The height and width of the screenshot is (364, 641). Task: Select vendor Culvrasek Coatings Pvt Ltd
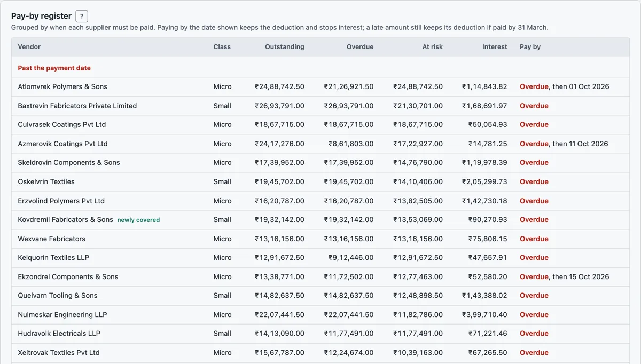point(62,124)
